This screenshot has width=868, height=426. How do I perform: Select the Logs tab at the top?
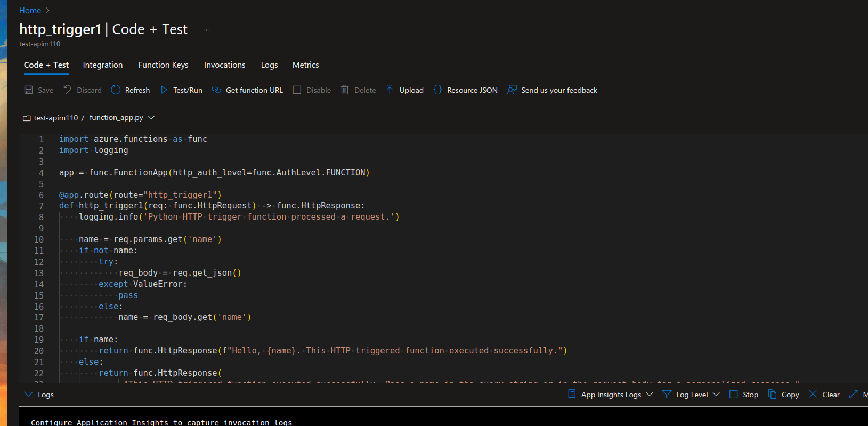pos(269,65)
